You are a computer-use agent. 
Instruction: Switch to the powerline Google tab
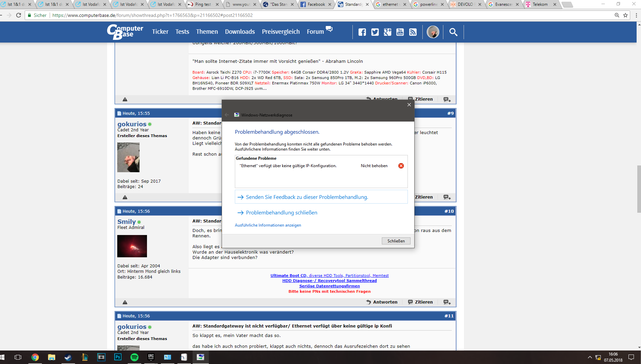428,4
